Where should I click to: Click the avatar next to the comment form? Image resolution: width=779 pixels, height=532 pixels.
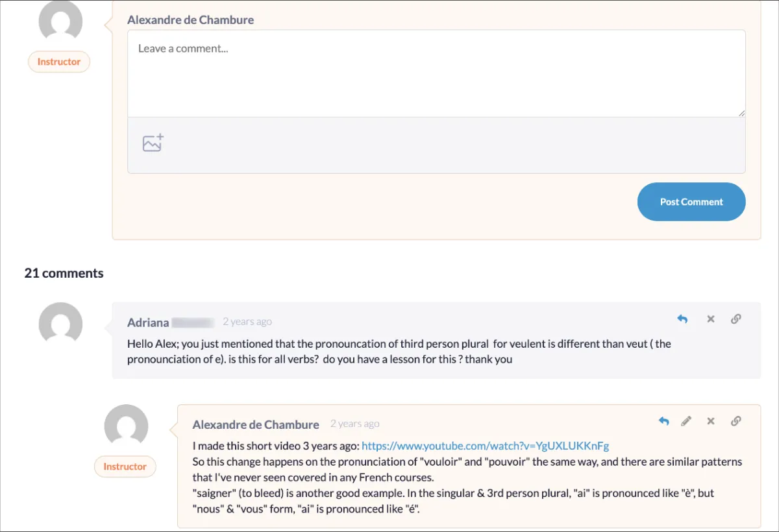coord(60,21)
